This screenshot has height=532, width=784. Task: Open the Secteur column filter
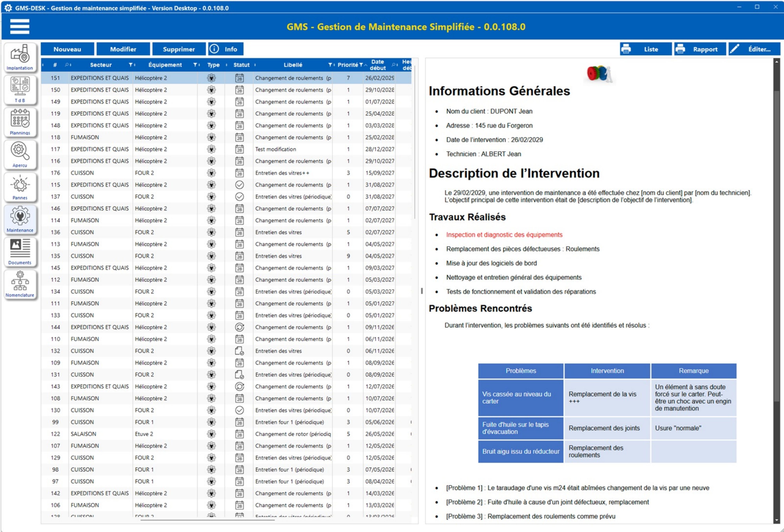click(x=131, y=65)
